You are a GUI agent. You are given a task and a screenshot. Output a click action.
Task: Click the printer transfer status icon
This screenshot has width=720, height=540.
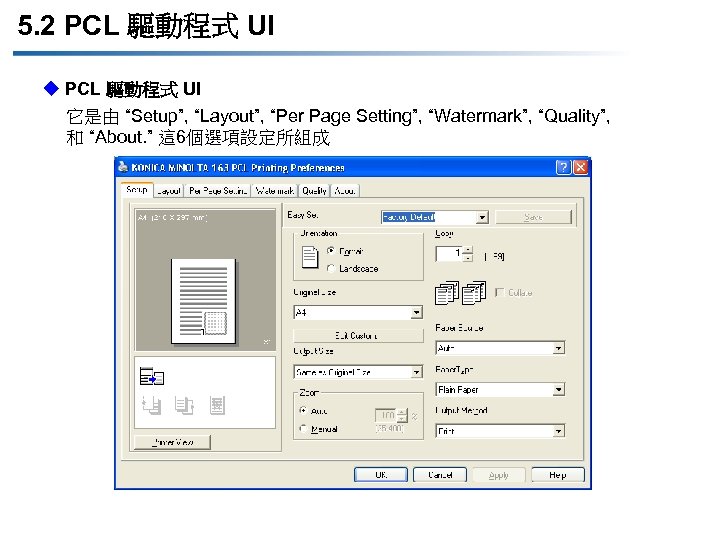[x=152, y=376]
